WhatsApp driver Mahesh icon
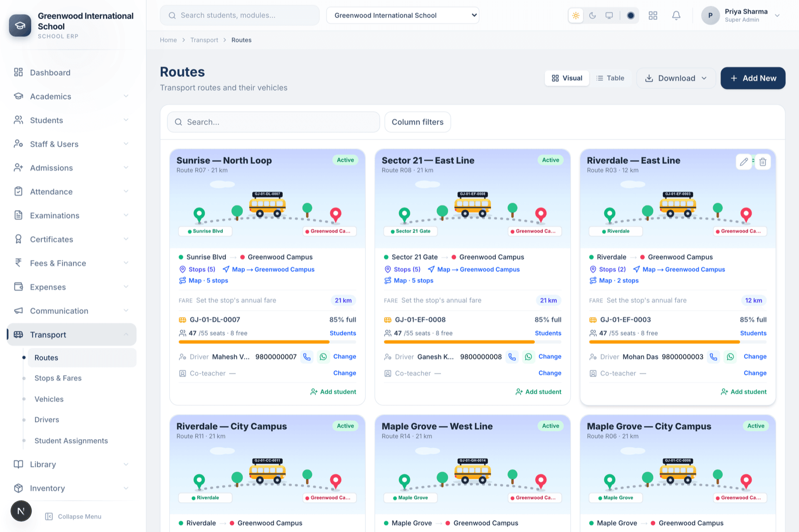This screenshot has height=532, width=799. [x=323, y=357]
